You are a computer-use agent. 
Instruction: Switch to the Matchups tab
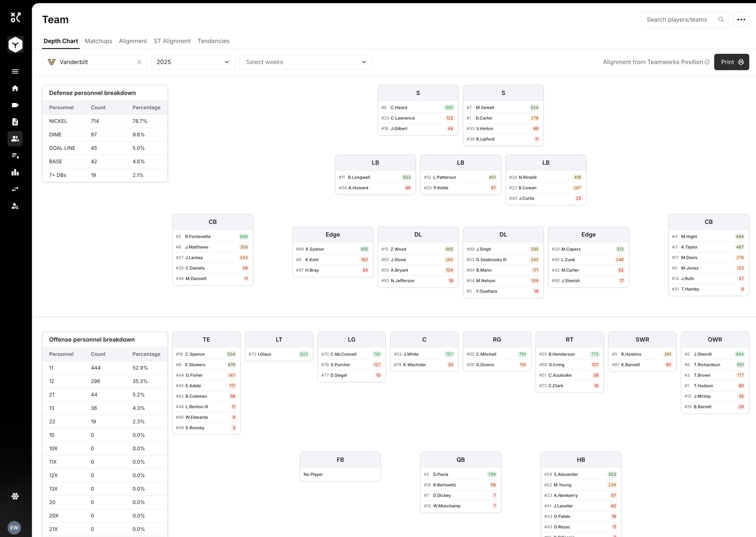tap(98, 41)
